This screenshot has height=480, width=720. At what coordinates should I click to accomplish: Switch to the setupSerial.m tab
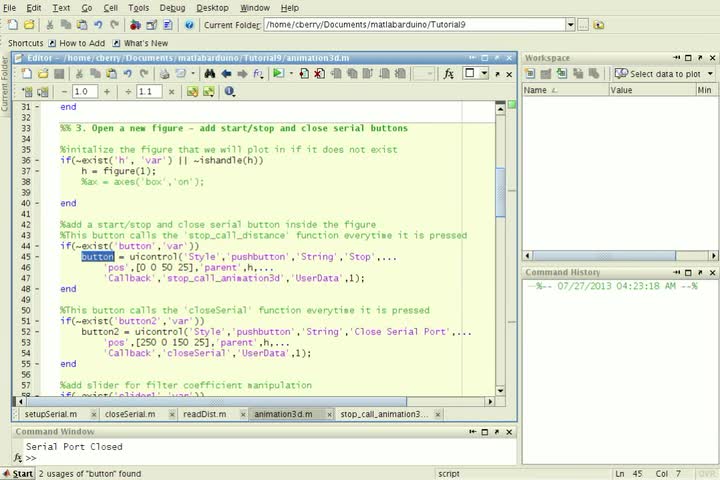51,414
